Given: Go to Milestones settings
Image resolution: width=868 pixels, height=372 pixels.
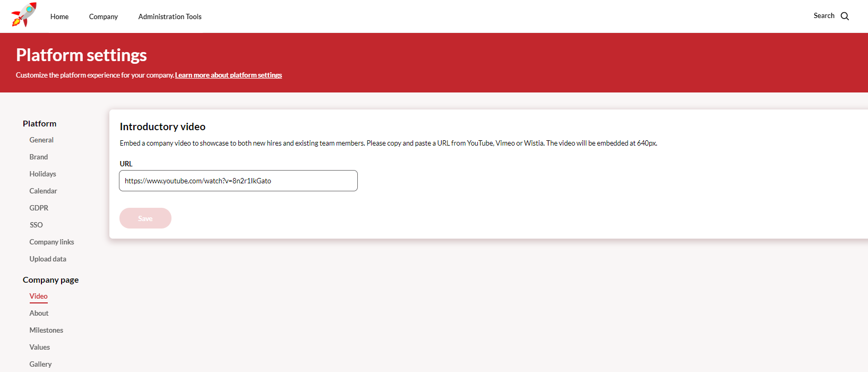Looking at the screenshot, I should [x=46, y=331].
